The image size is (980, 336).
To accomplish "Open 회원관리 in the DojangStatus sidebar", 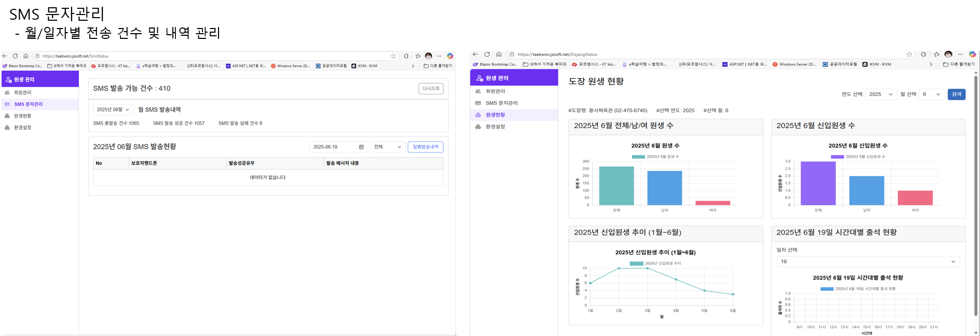I will (514, 91).
